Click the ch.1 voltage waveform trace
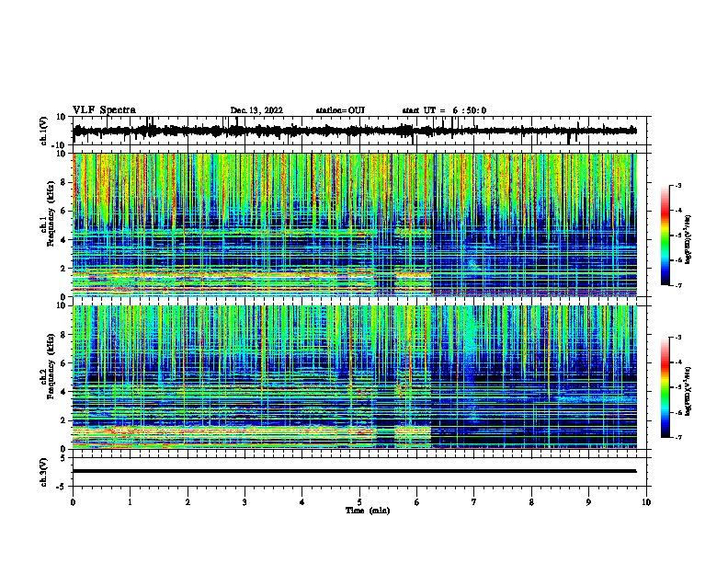The height and width of the screenshot is (563, 728). pos(354,131)
